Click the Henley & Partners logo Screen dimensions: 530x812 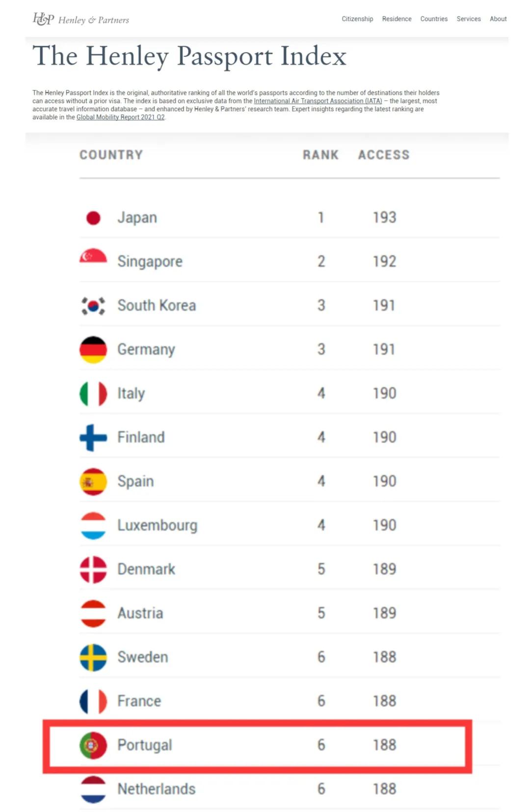pos(80,19)
